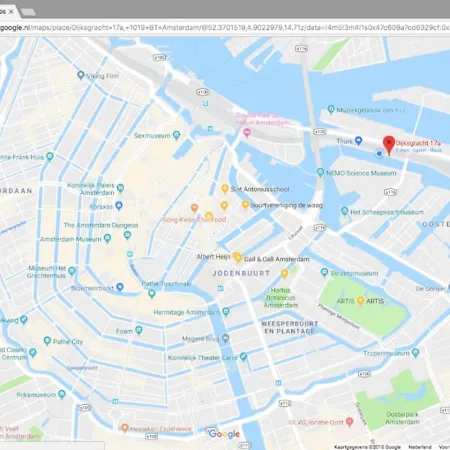Select the Anne Frank Huis marker

pyautogui.click(x=50, y=157)
